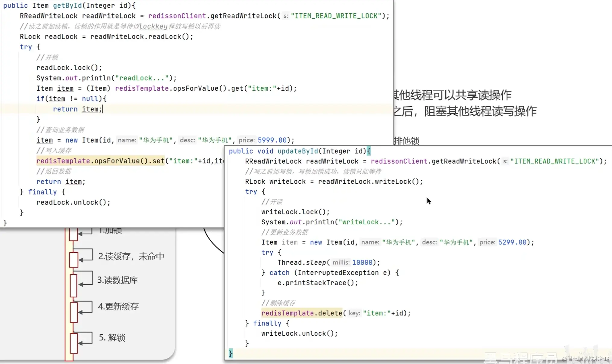Click the arrow icon beside 5. 解锁

tap(81, 343)
